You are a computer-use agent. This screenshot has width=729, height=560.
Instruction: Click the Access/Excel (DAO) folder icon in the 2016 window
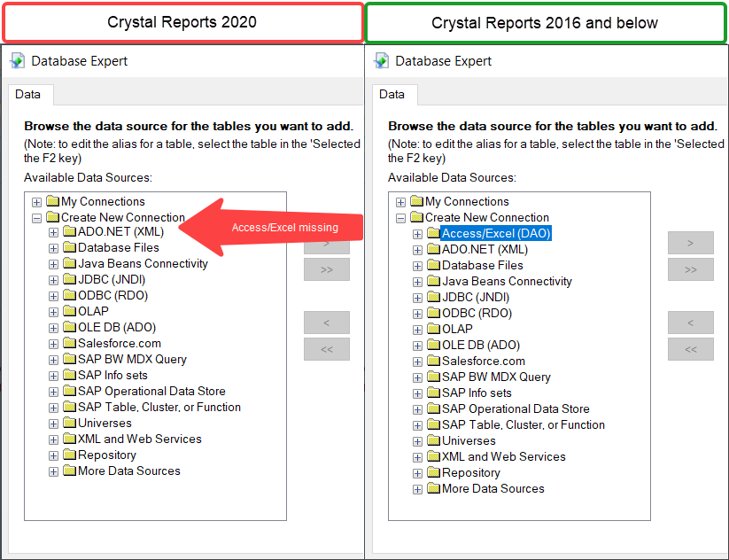[x=434, y=232]
